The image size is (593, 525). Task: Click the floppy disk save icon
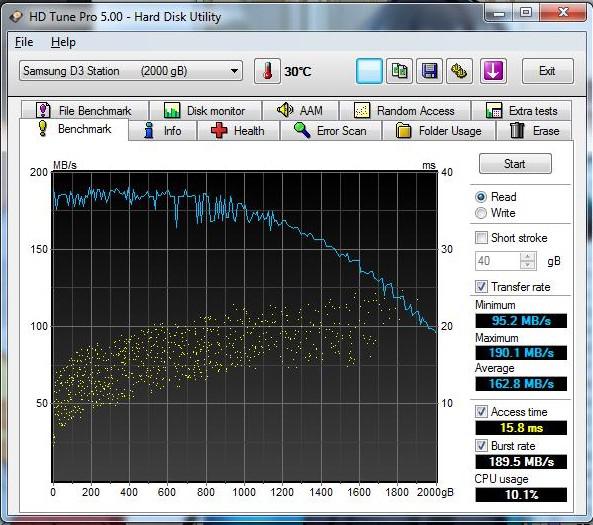point(429,71)
